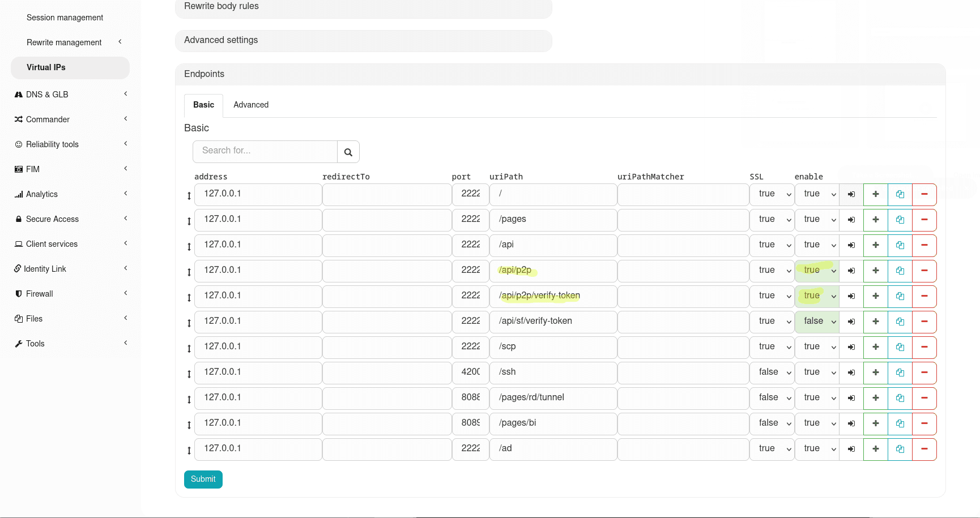Grab the reorder handle for the /ad row

coord(189,450)
